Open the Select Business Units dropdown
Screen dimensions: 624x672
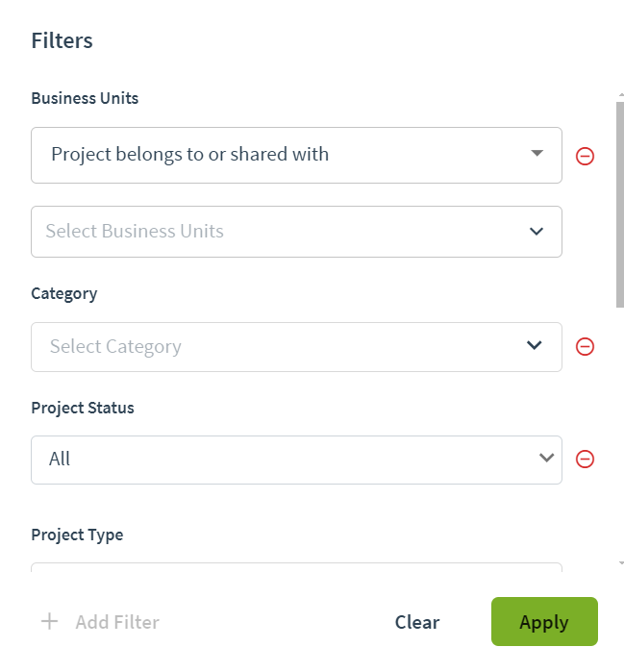(296, 232)
